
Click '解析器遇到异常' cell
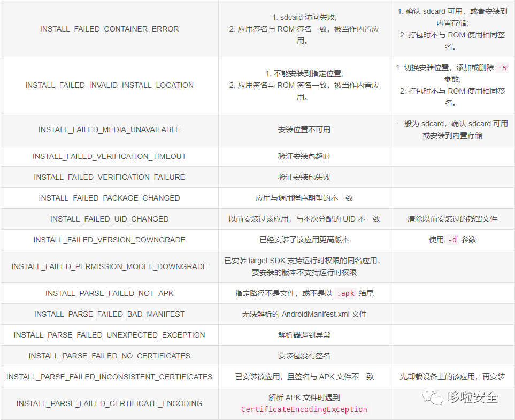click(304, 335)
